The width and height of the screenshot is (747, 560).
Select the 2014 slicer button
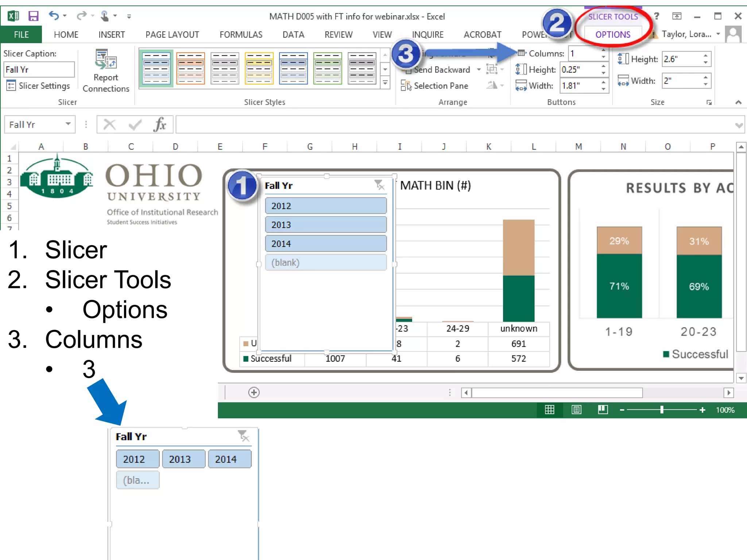click(326, 244)
